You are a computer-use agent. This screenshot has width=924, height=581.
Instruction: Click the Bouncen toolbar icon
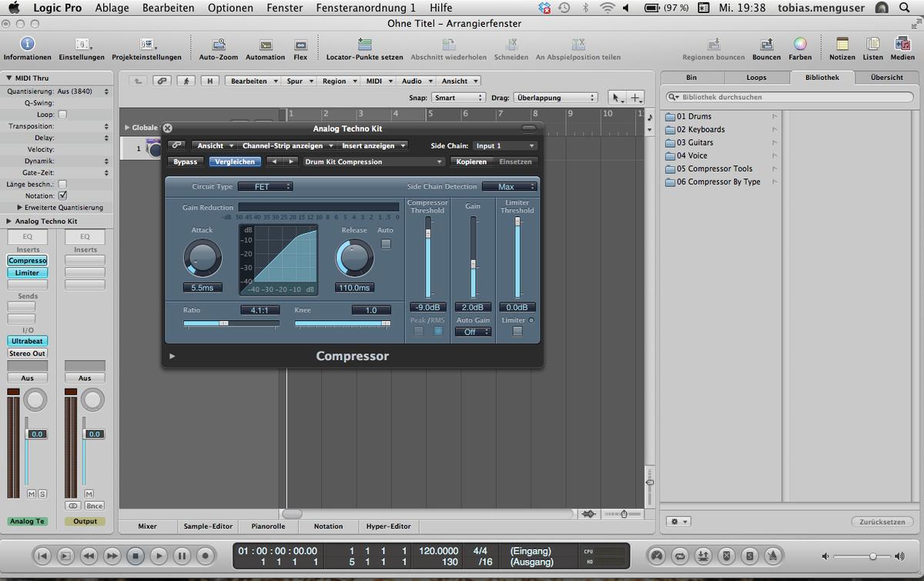click(x=766, y=45)
